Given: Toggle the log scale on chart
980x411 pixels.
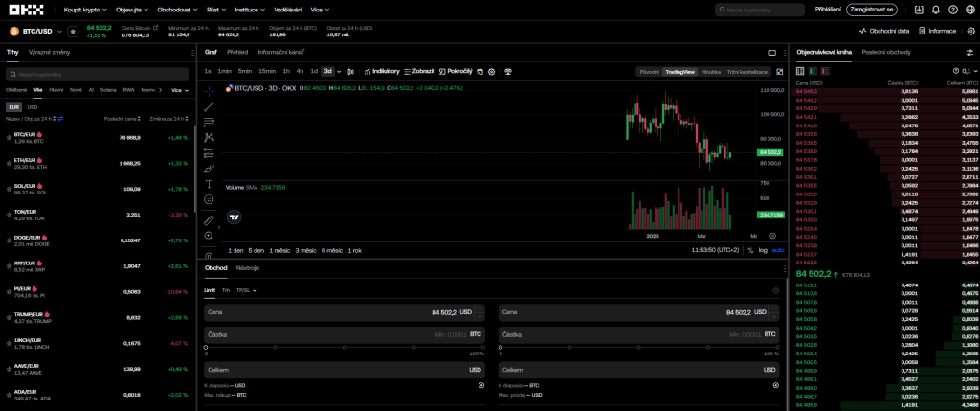Looking at the screenshot, I should click(763, 249).
